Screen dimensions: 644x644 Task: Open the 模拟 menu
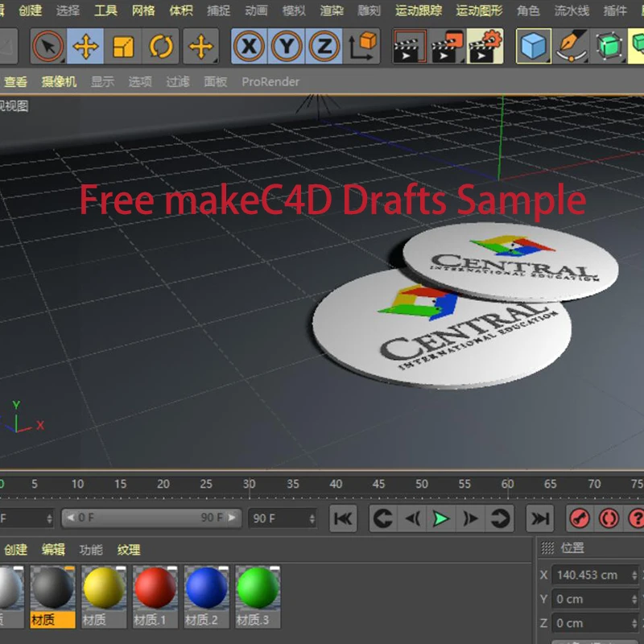tap(294, 10)
